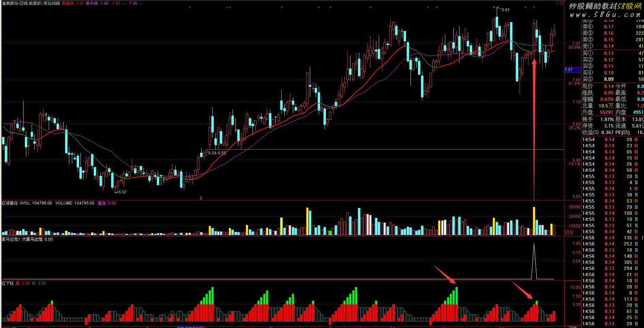
Task: Click the 买⑤ bid row label
Action: (588, 79)
